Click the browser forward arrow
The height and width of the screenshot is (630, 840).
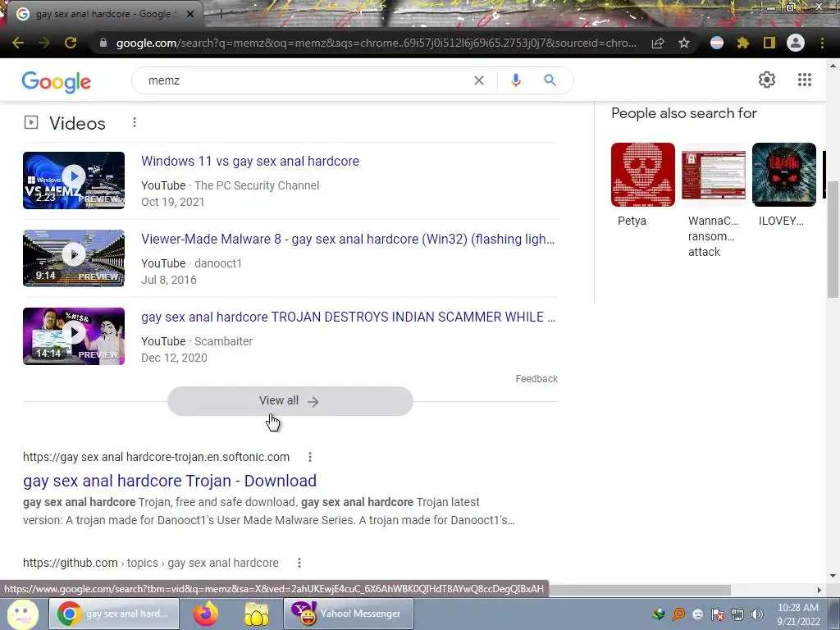44,43
